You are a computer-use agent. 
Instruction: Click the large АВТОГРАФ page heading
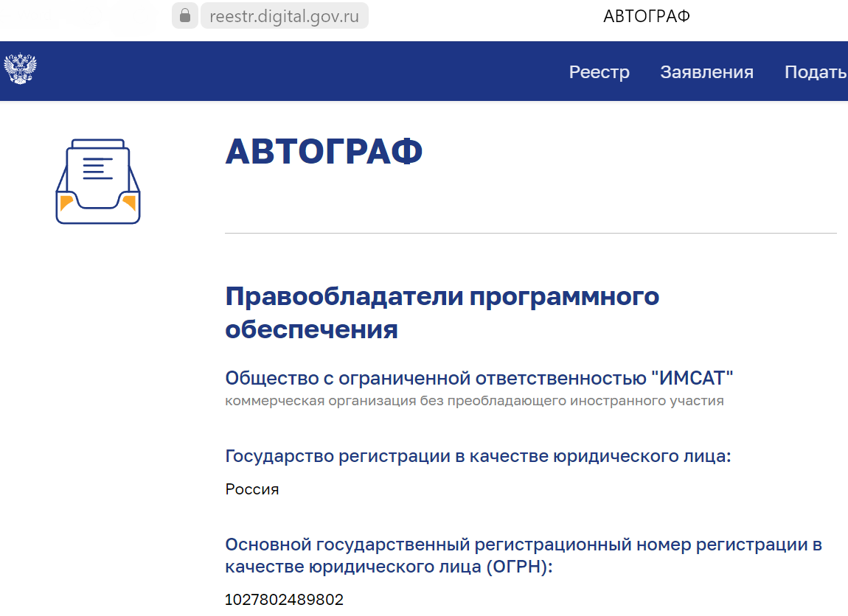[x=324, y=151]
